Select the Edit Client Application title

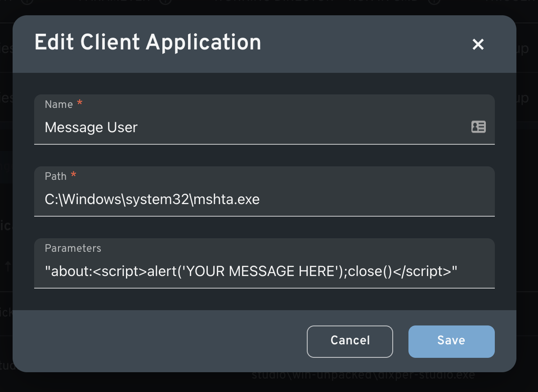click(x=148, y=43)
